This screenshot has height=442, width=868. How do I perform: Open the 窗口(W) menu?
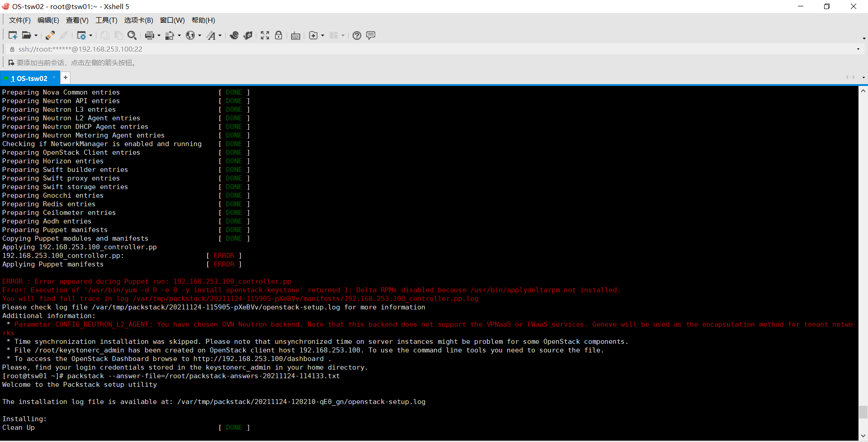tap(172, 20)
